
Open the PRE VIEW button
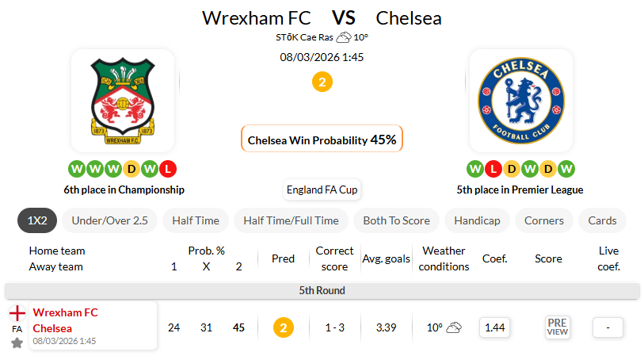[558, 327]
